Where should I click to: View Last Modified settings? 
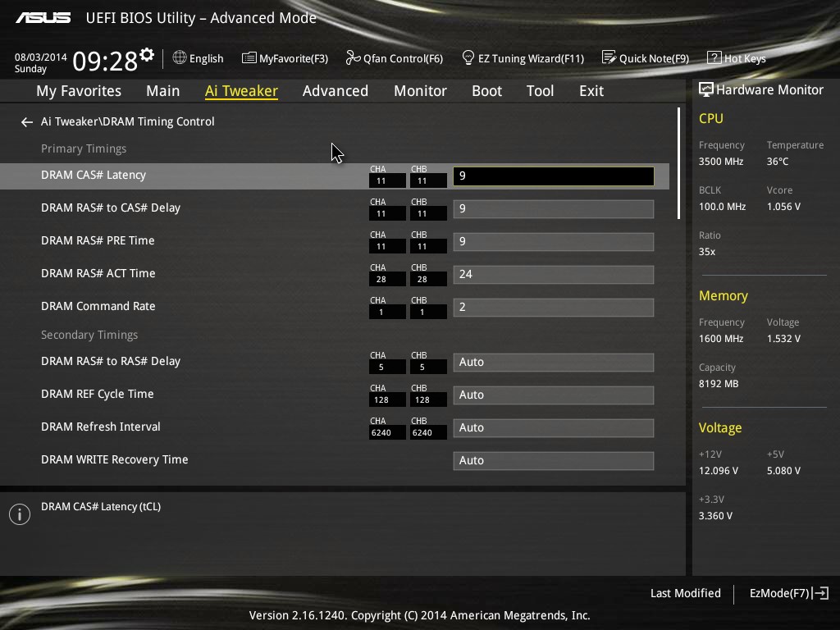(x=686, y=593)
